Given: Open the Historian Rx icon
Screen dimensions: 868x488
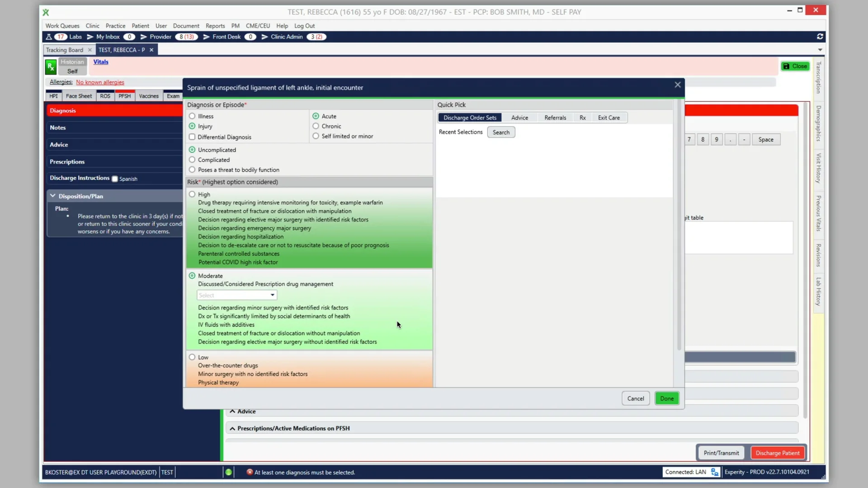Looking at the screenshot, I should (51, 66).
